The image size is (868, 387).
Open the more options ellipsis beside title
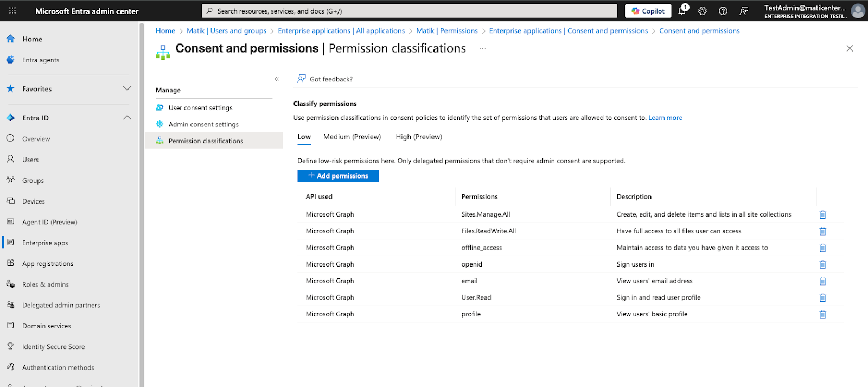tap(482, 49)
